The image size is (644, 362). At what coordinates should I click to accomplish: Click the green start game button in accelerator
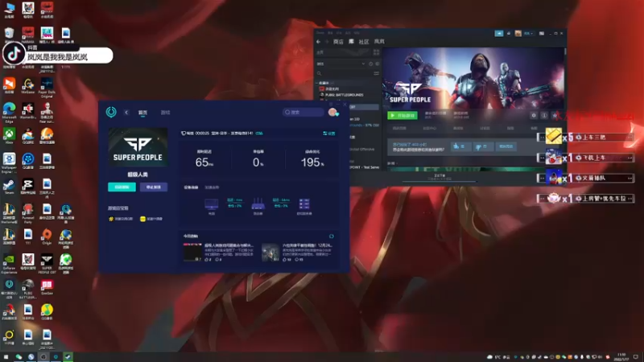(122, 187)
